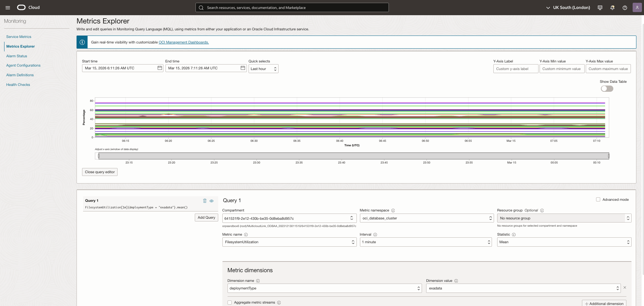Click the Oracle Cloud logo
Viewport: 644px width, 306px height.
click(28, 7)
